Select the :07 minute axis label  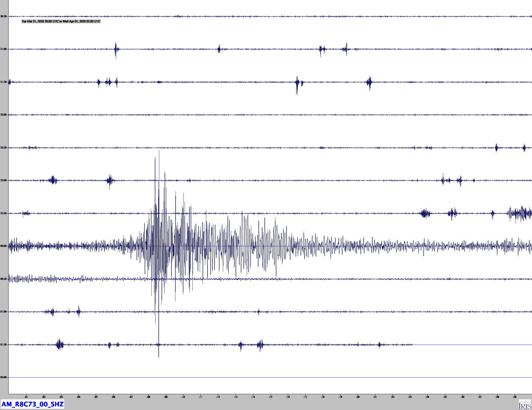point(131,397)
